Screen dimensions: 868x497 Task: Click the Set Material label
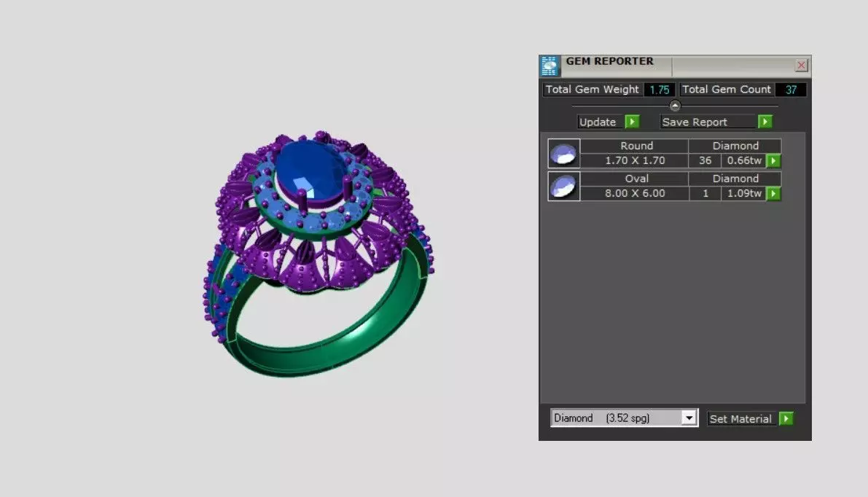click(x=743, y=419)
